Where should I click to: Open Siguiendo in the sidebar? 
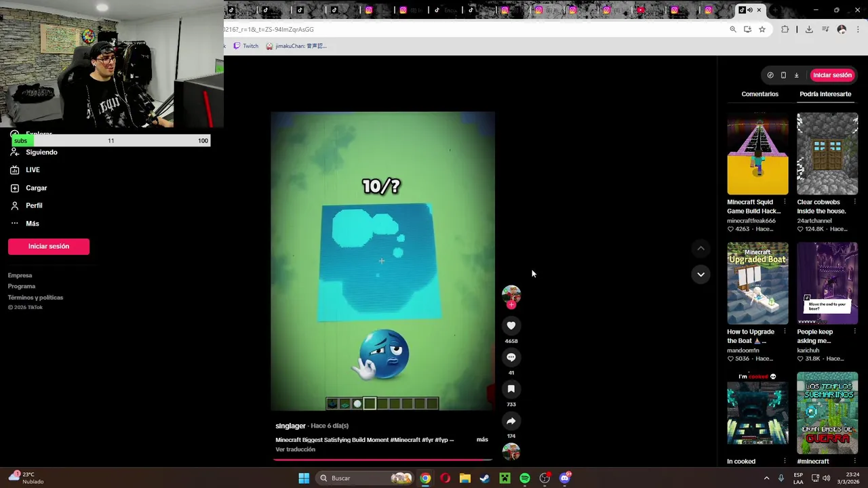click(41, 152)
